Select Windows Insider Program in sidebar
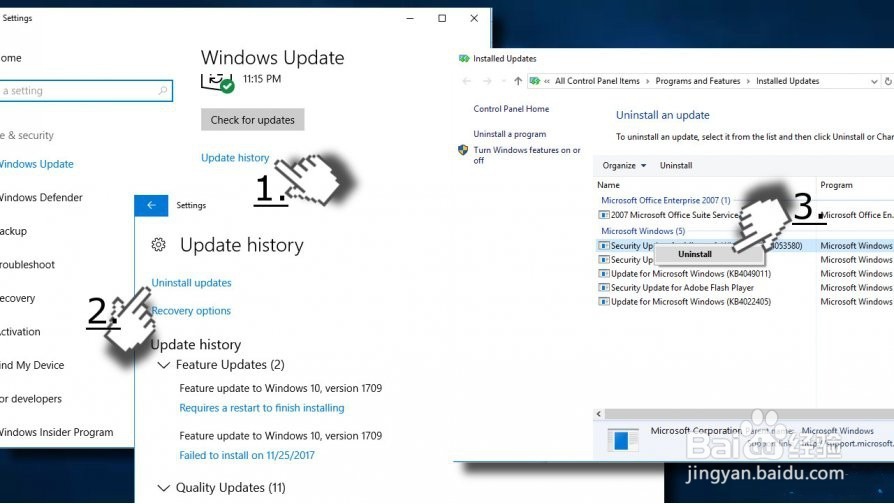 [x=56, y=433]
